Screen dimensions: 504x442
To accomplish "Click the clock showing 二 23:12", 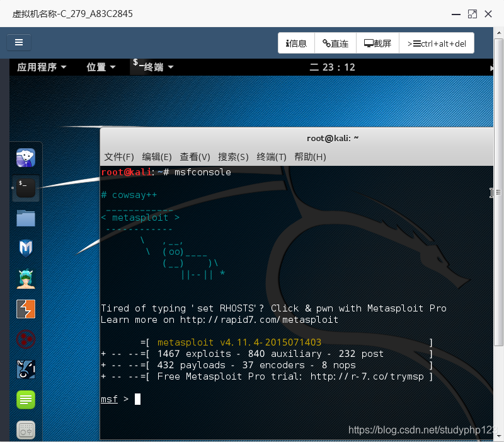I will click(333, 67).
